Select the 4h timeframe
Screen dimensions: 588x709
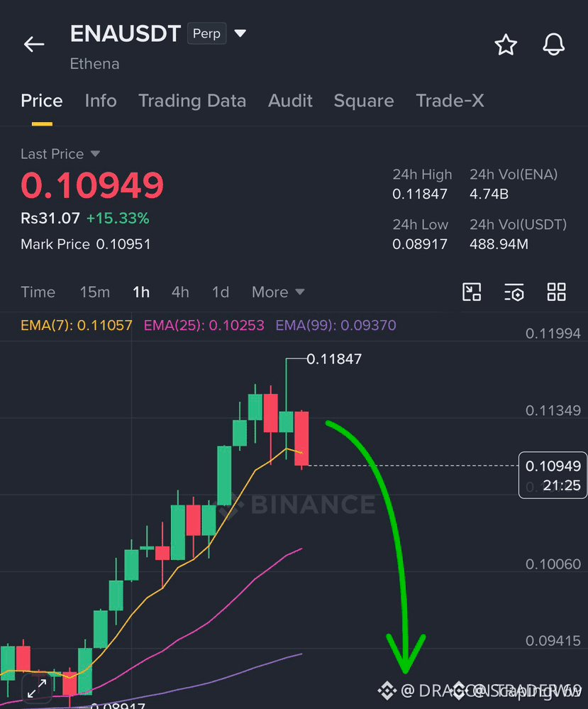point(180,292)
